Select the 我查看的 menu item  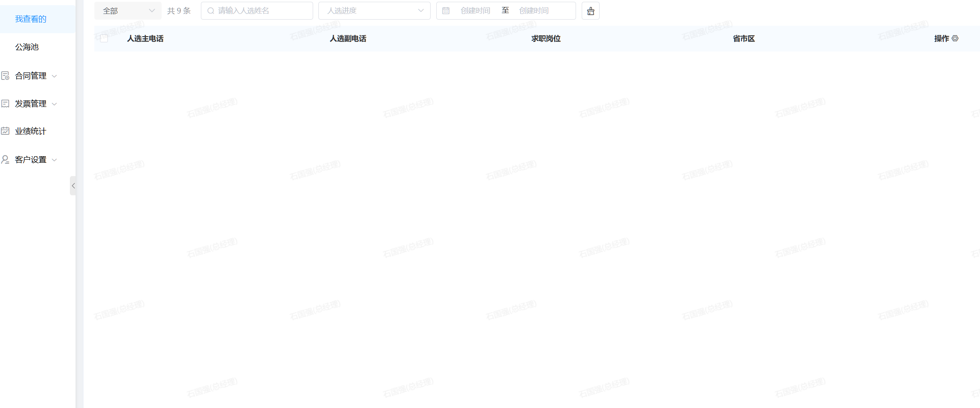coord(30,19)
